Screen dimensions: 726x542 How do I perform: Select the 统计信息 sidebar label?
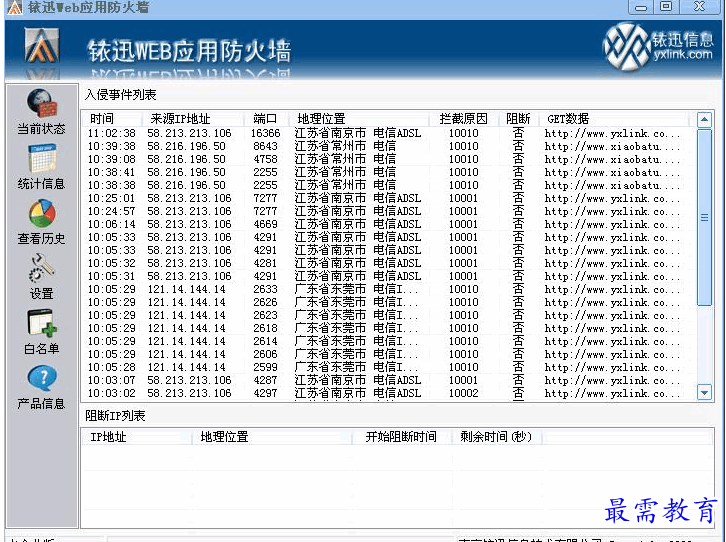[x=41, y=184]
